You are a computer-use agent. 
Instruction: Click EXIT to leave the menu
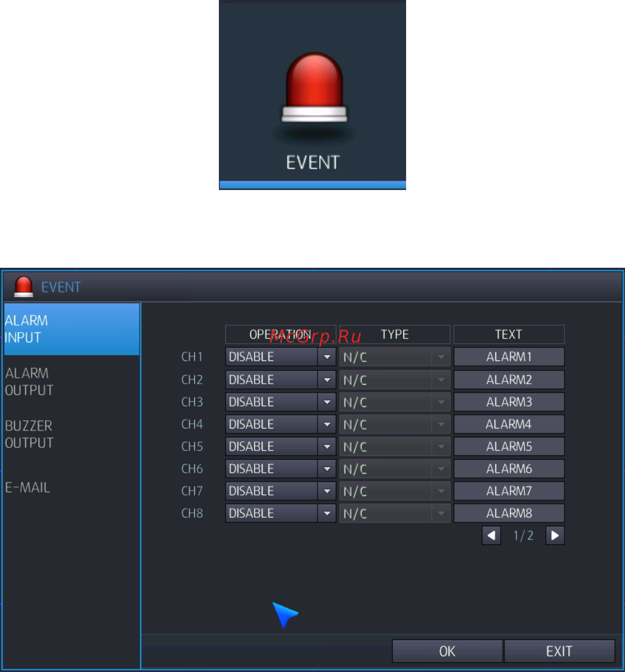[x=559, y=651]
